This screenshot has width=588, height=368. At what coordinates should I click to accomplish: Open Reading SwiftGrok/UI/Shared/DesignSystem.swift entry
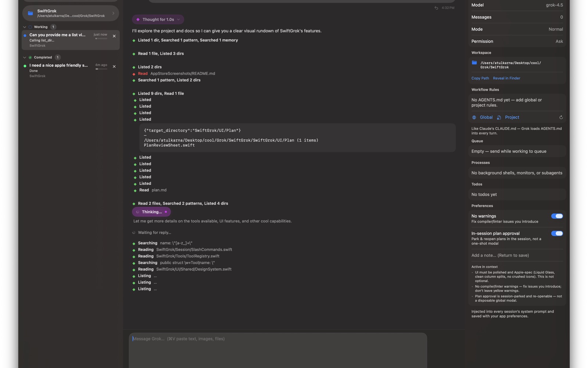tap(184, 269)
